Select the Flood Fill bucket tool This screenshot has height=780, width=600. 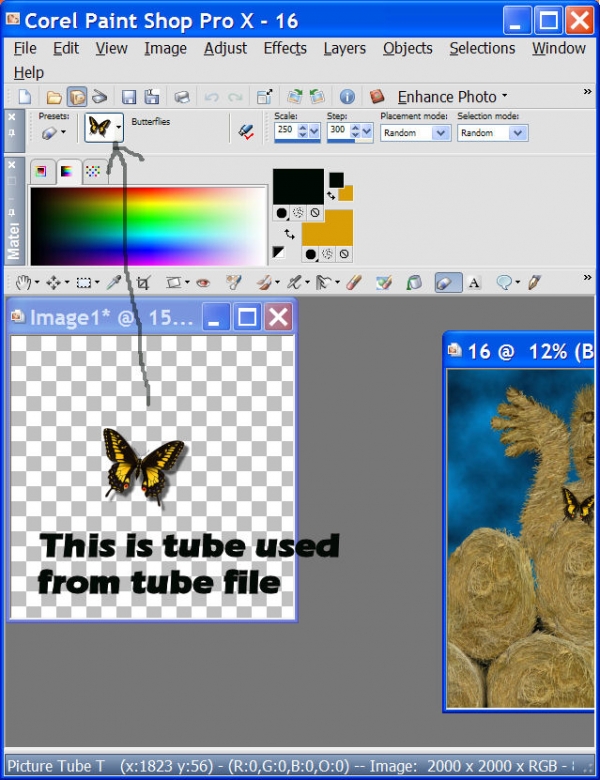point(413,283)
